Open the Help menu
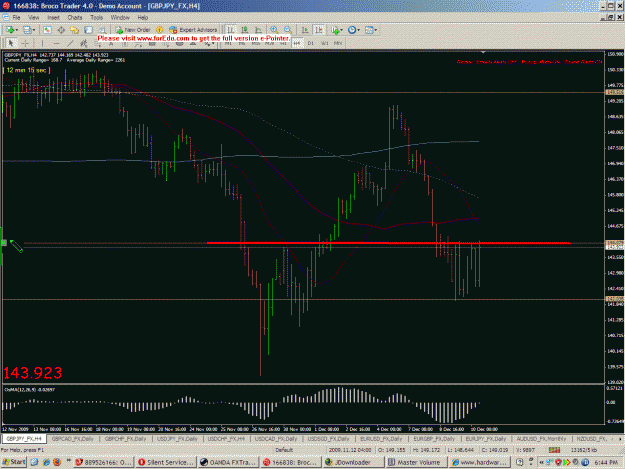This screenshot has height=469, width=625. (143, 18)
